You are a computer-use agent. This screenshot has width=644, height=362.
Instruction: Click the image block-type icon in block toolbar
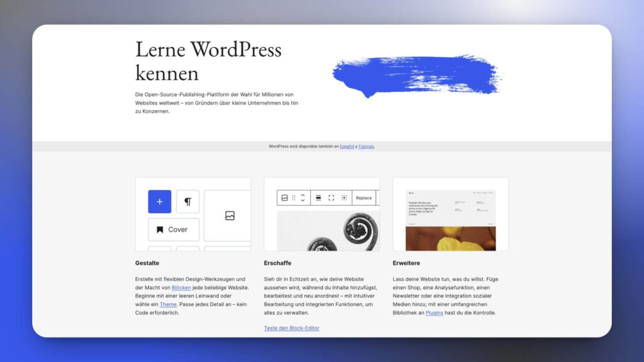[x=285, y=198]
